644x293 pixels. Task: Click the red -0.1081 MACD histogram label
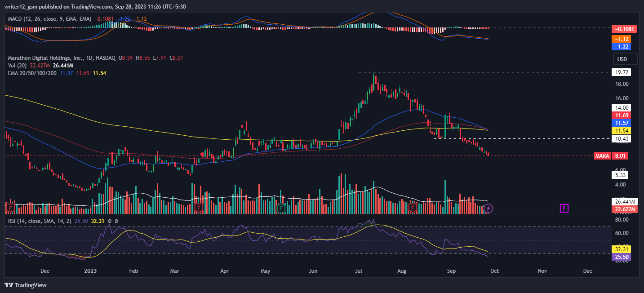tap(624, 29)
